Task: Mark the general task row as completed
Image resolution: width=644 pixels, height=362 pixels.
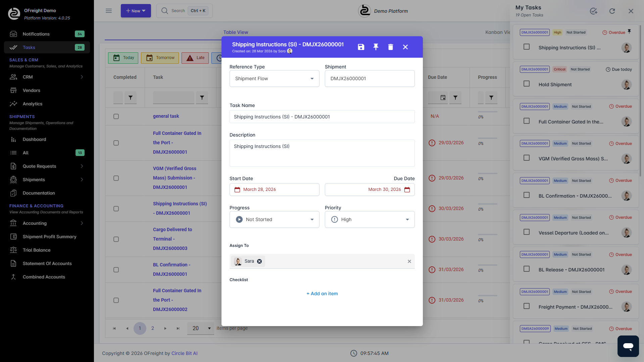Action: click(116, 116)
